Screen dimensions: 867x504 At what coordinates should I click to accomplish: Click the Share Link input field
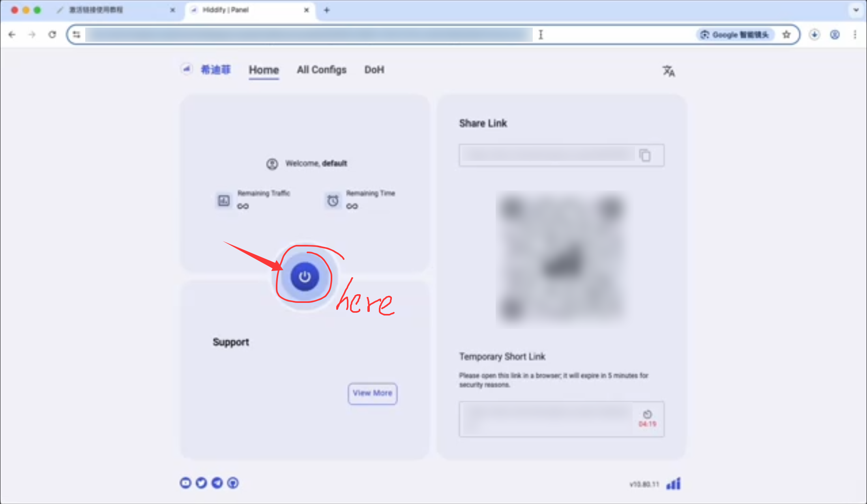(x=562, y=155)
